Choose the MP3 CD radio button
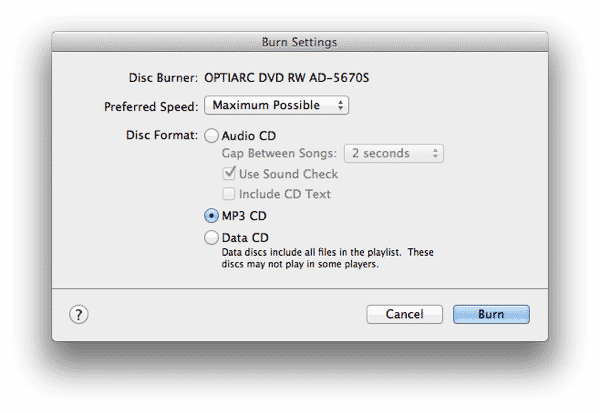The image size is (600, 413). (x=211, y=215)
